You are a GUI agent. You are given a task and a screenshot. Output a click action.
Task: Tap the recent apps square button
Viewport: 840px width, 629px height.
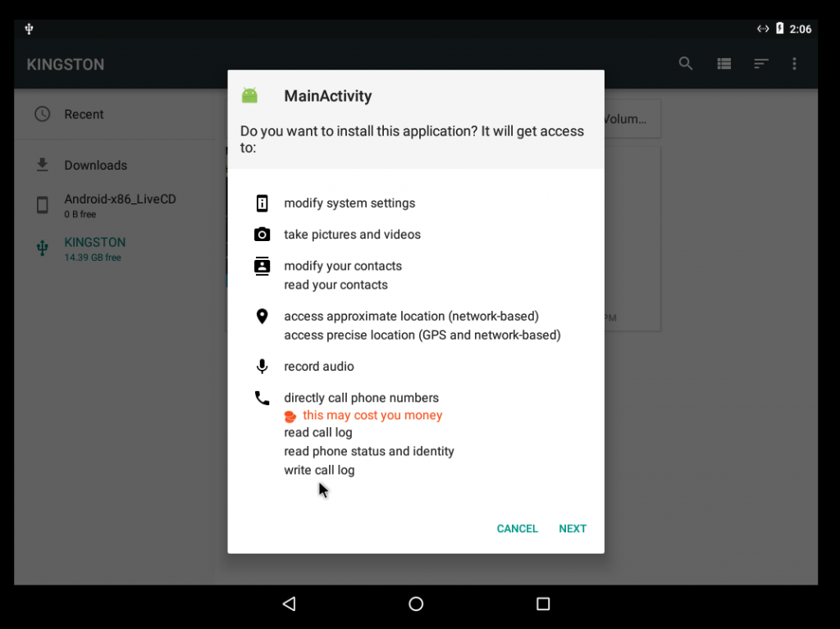[x=543, y=604]
